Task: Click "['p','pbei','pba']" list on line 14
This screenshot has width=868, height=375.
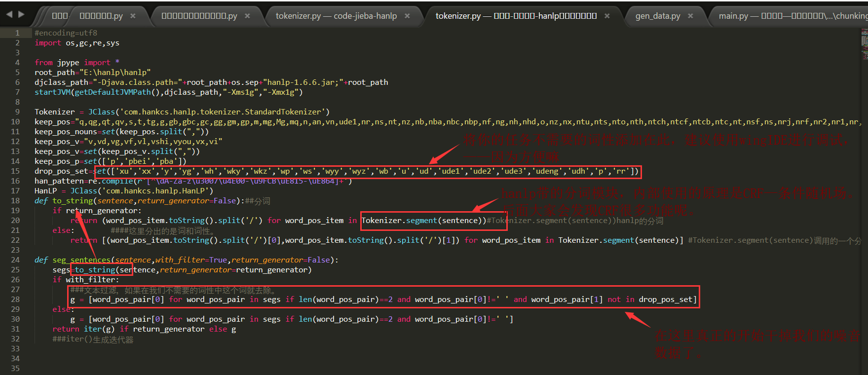Action: point(142,161)
